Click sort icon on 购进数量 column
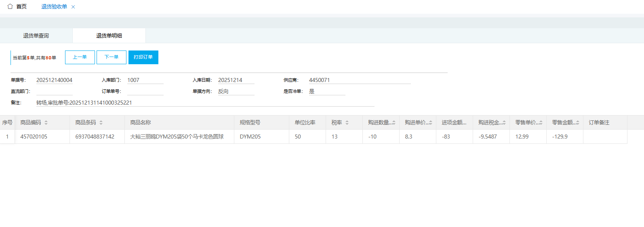644x227 pixels. [x=394, y=123]
